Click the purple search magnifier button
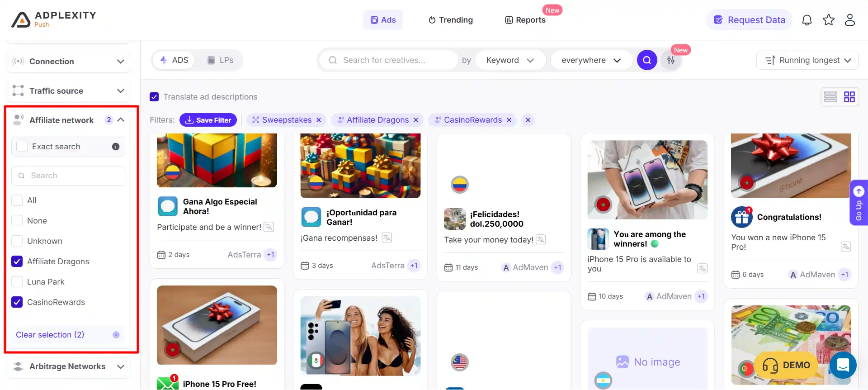 click(x=647, y=60)
